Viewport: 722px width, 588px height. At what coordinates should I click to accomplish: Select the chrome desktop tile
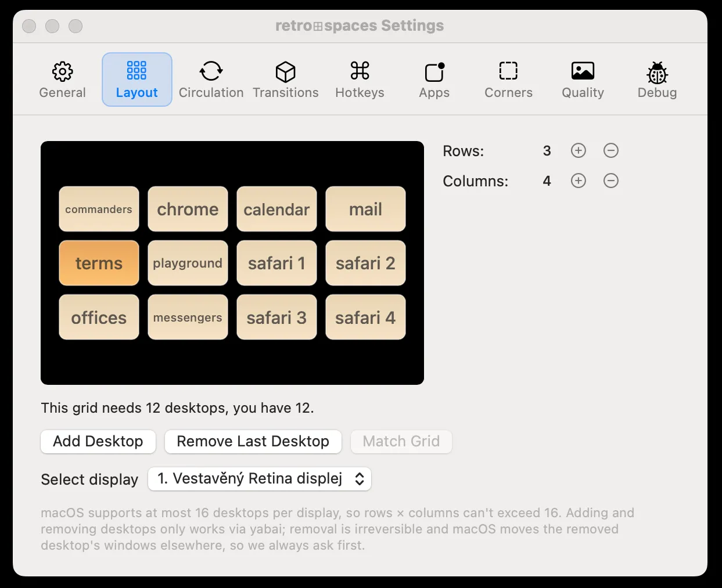coord(188,209)
